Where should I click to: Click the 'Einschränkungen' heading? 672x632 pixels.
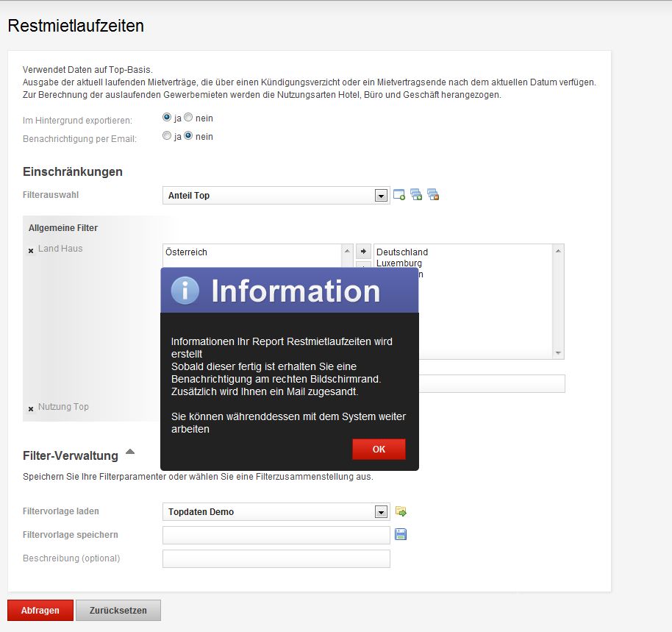click(x=73, y=171)
